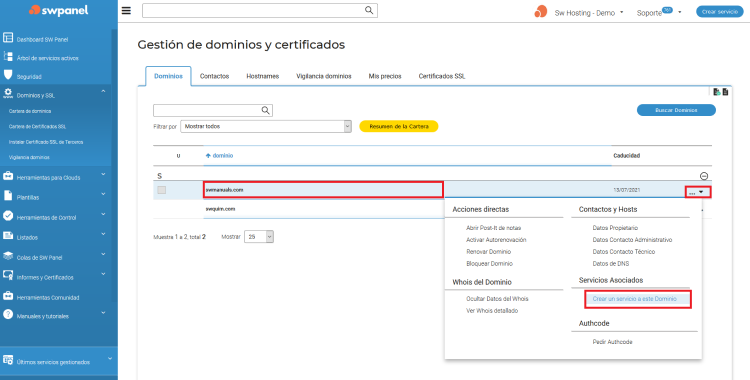Image resolution: width=750 pixels, height=380 pixels.
Task: Collapse the Dominios y SSL chevron
Action: point(103,90)
